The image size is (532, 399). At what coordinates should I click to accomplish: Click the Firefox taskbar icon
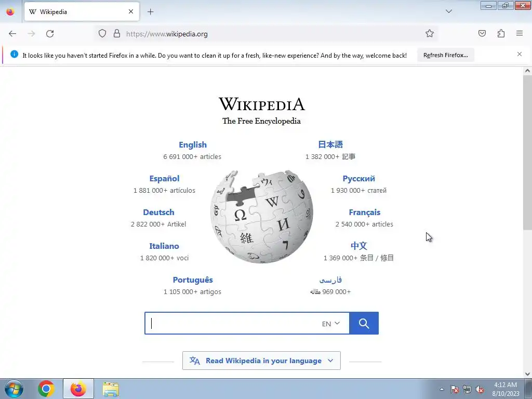(x=78, y=389)
